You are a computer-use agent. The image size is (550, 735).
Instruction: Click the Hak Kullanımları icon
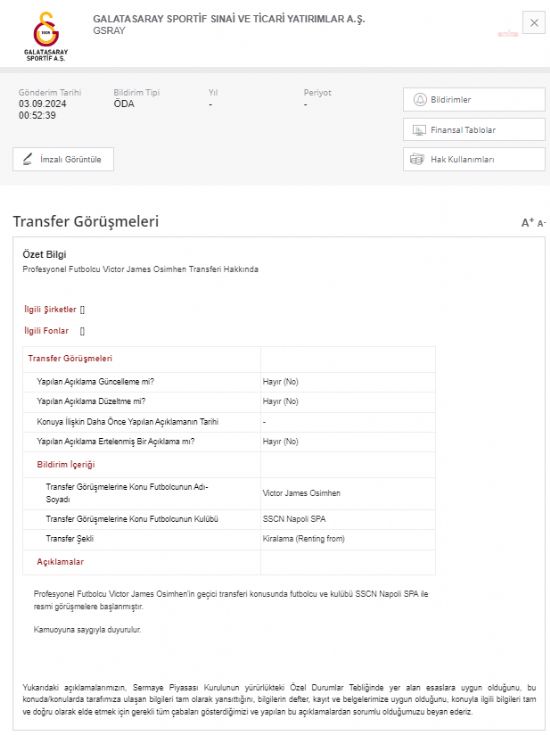click(x=417, y=159)
